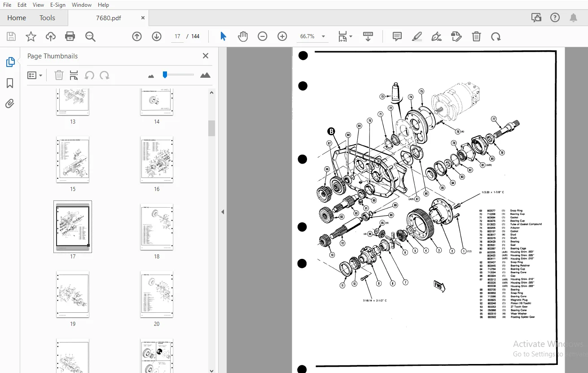Enlarge thumbnails with large mountain icon

pyautogui.click(x=205, y=75)
